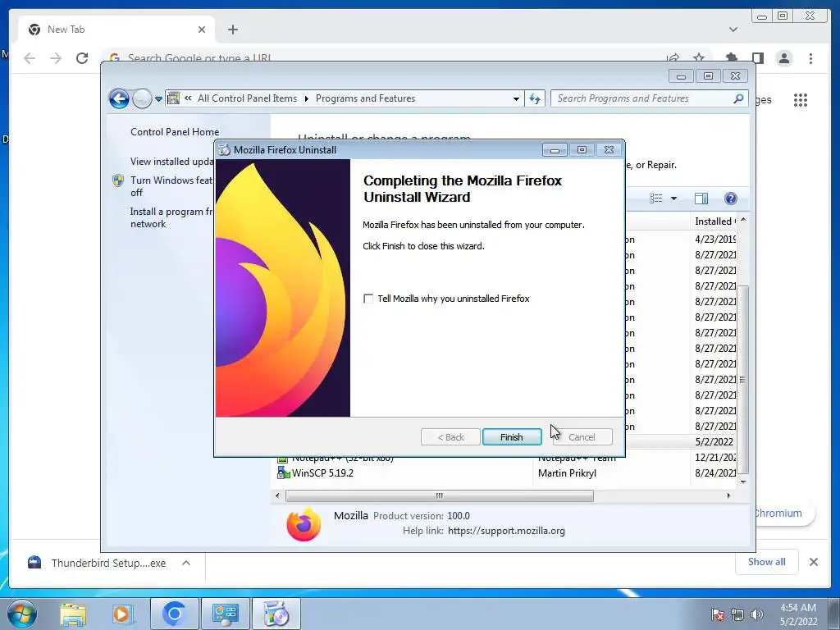Click Programs and Features breadcrumb

[365, 98]
